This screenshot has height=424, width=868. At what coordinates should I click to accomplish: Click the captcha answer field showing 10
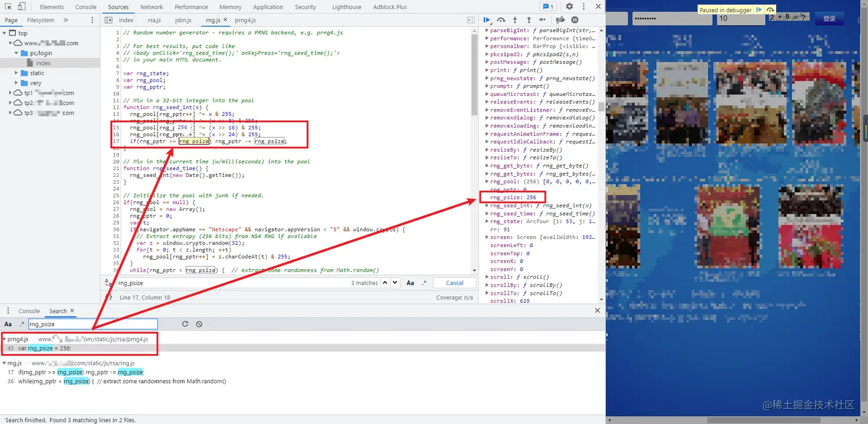(x=741, y=18)
